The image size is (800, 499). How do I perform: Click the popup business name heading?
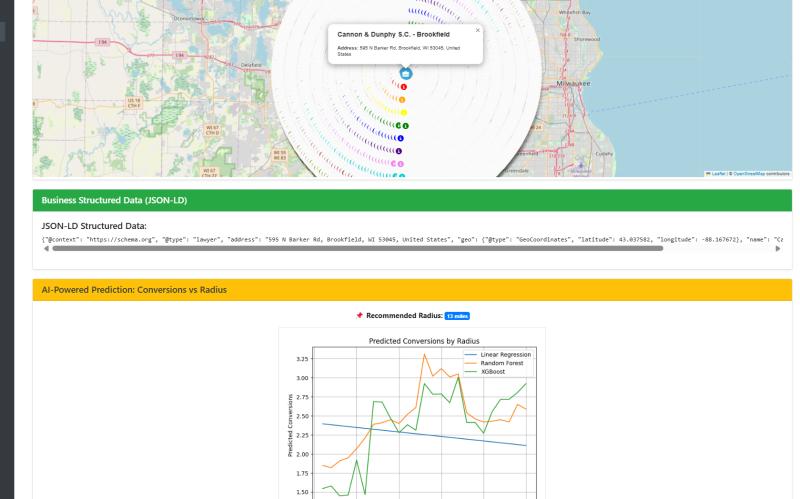[393, 35]
